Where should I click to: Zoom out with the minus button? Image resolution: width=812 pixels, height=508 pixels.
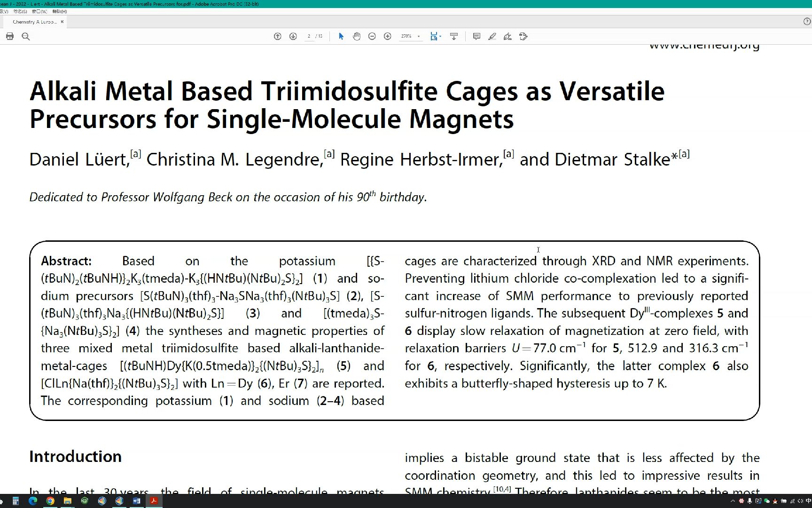(x=372, y=36)
